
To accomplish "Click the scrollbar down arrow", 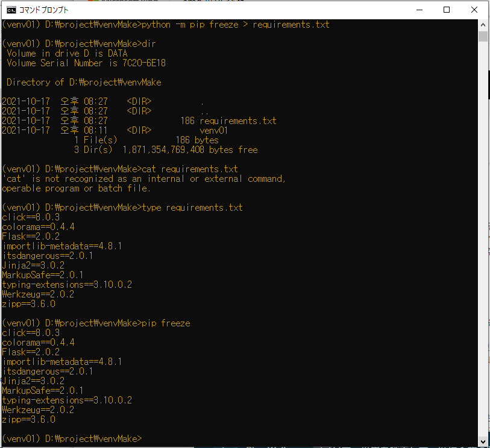I will (x=483, y=441).
